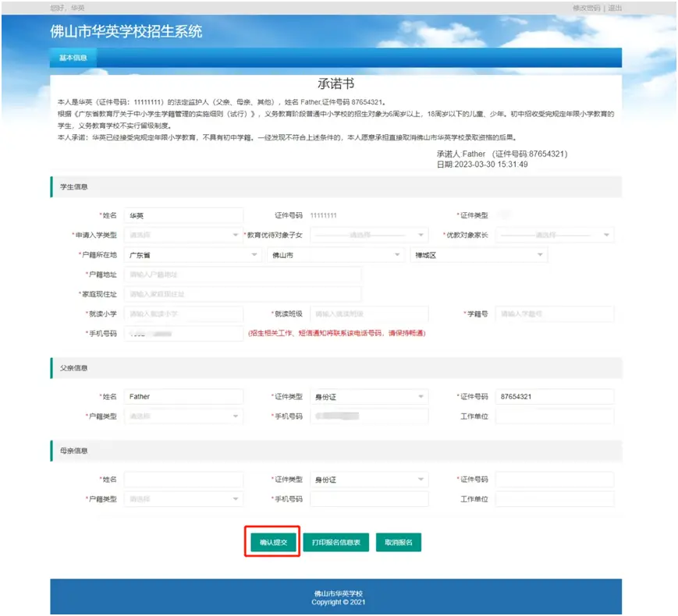Click the 打印报名信息表 print button
The height and width of the screenshot is (616, 678).
pos(336,541)
